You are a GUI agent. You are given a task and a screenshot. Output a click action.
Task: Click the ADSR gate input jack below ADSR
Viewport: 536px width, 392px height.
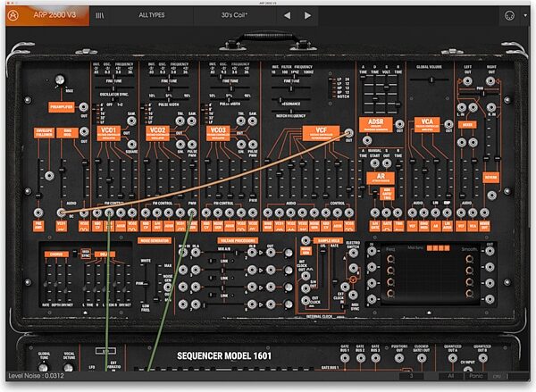367,140
